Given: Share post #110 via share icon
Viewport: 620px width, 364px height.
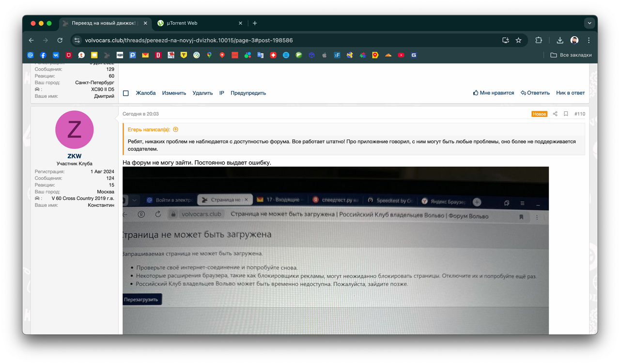Looking at the screenshot, I should coord(555,114).
